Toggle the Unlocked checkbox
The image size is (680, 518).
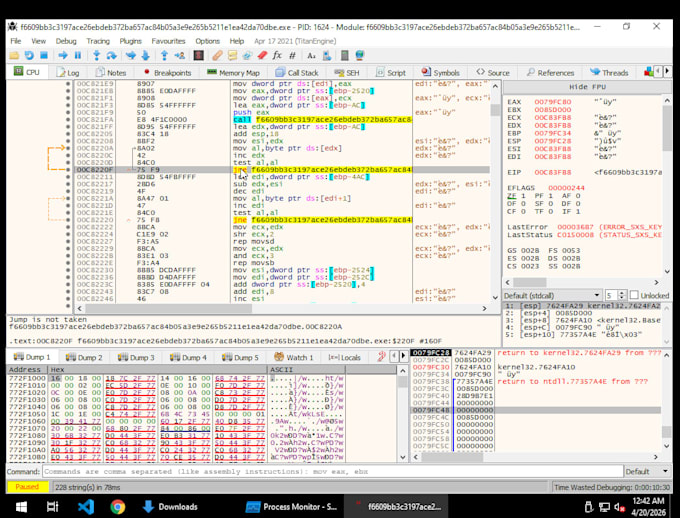[634, 295]
